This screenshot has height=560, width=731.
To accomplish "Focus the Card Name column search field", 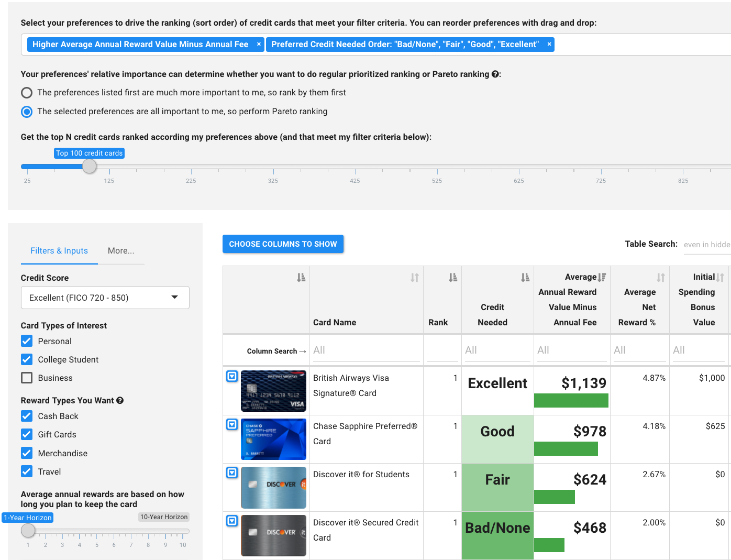I will (x=366, y=350).
